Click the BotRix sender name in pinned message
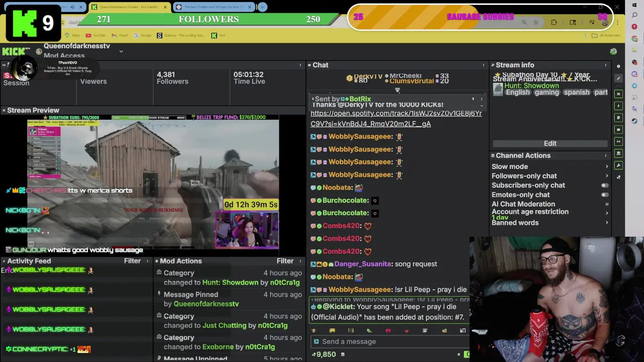The width and height of the screenshot is (644, 362). 360,100
